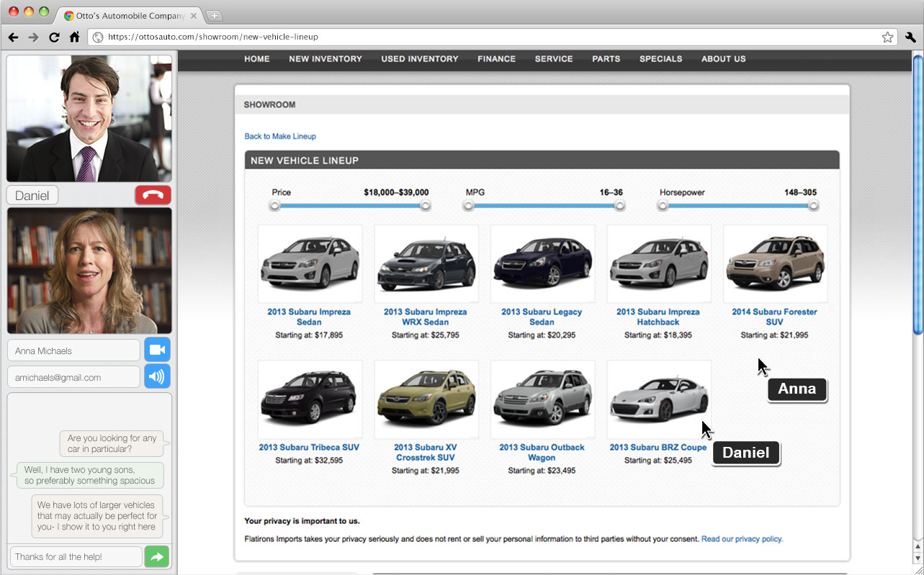This screenshot has width=924, height=575.
Task: Click the silver Impreza Sedan car photo
Action: pyautogui.click(x=310, y=263)
